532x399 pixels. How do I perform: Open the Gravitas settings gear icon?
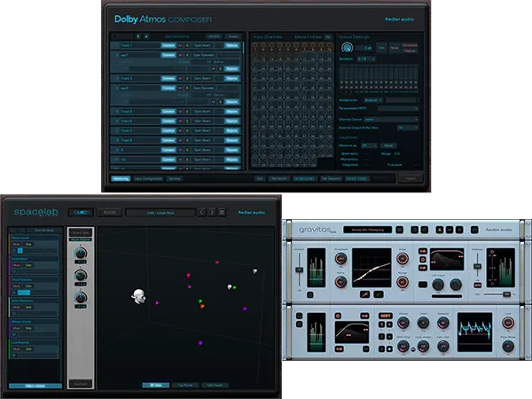(474, 230)
